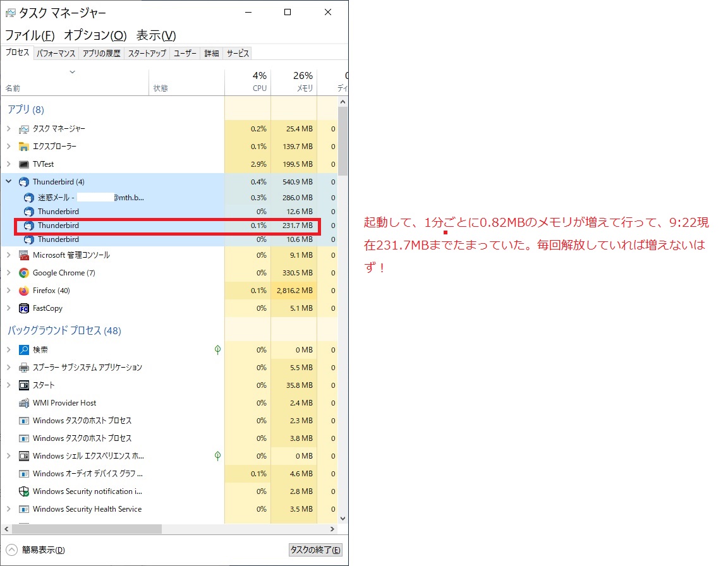This screenshot has height=566, width=728.
Task: Click the Firefox icon in process list
Action: [x=24, y=291]
